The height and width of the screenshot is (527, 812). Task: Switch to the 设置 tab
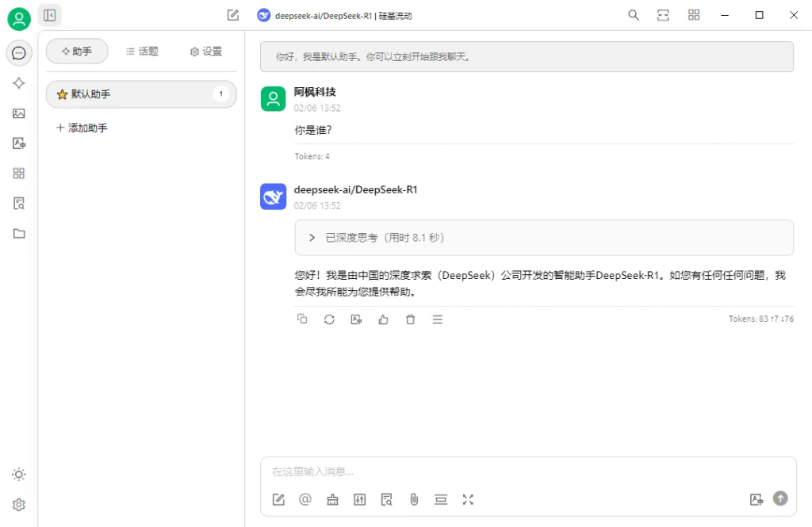click(206, 52)
